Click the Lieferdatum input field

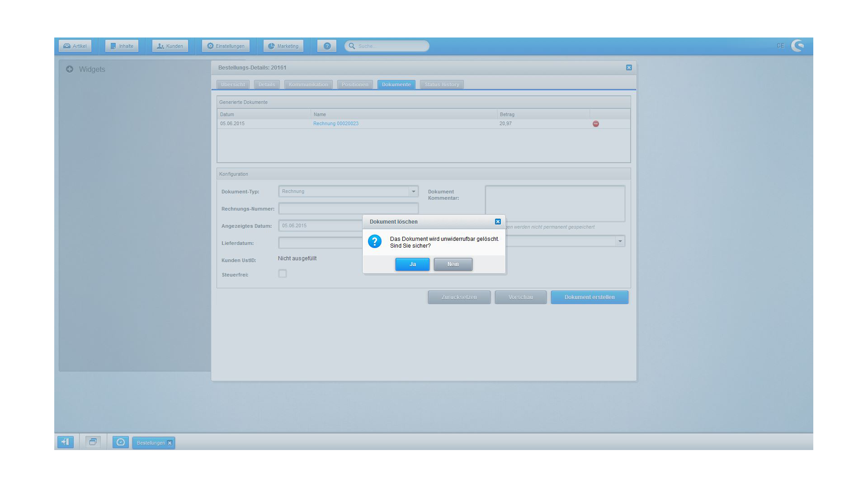(x=321, y=243)
